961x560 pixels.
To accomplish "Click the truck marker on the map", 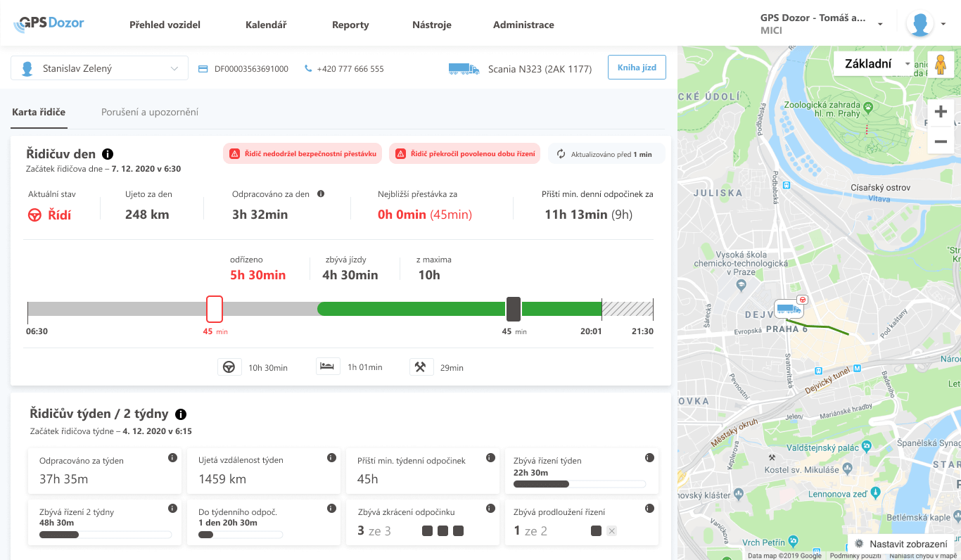I will point(789,309).
